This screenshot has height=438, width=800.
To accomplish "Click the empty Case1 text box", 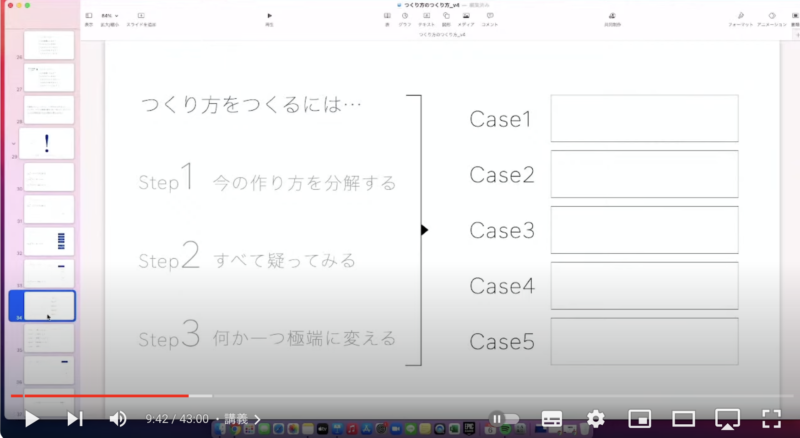I will coord(644,119).
